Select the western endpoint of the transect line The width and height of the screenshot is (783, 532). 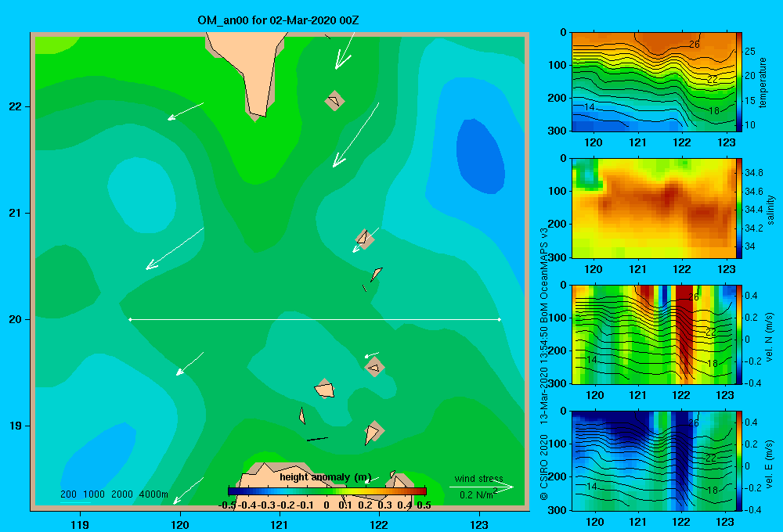click(130, 319)
